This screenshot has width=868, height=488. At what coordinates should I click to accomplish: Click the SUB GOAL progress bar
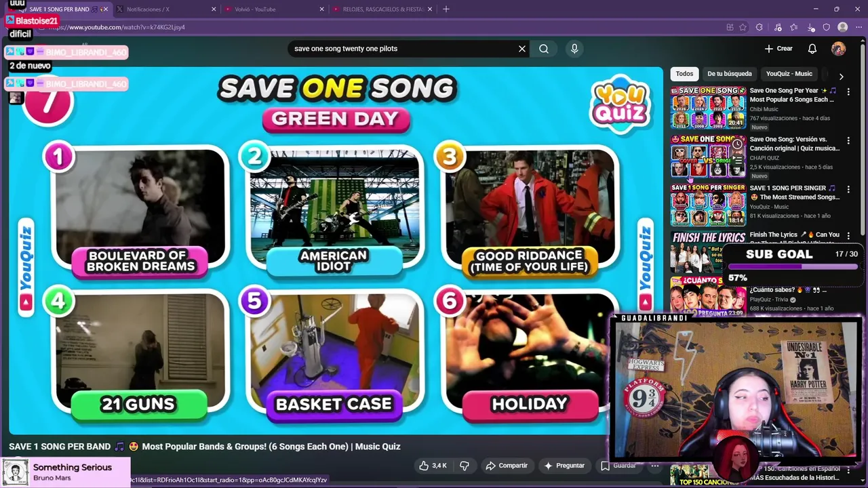pos(793,266)
